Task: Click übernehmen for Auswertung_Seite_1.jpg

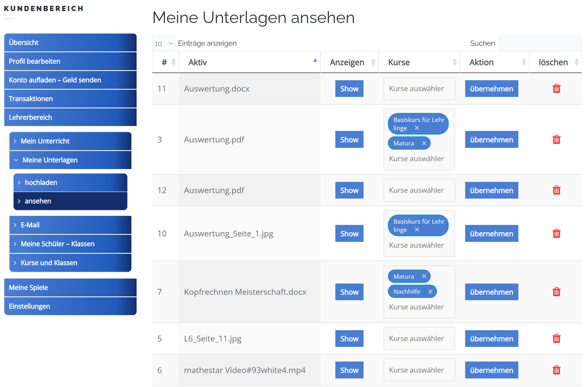Action: (491, 234)
